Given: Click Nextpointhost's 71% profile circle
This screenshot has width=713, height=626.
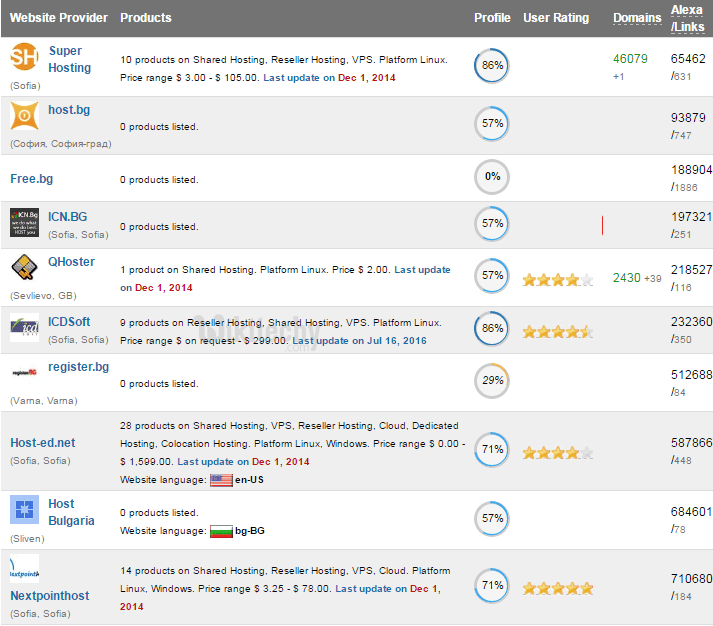Looking at the screenshot, I should (492, 586).
